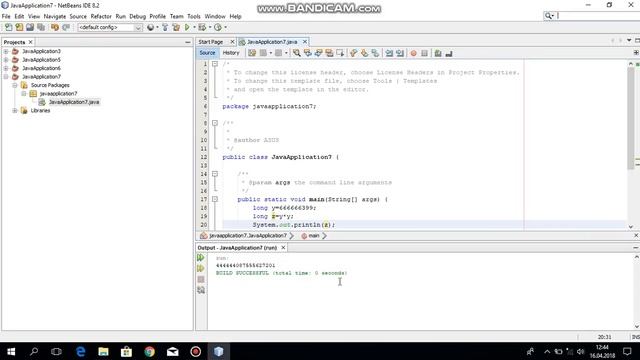640x360 pixels.
Task: Expand the JavaApplication3 project node
Action: pos(6,51)
